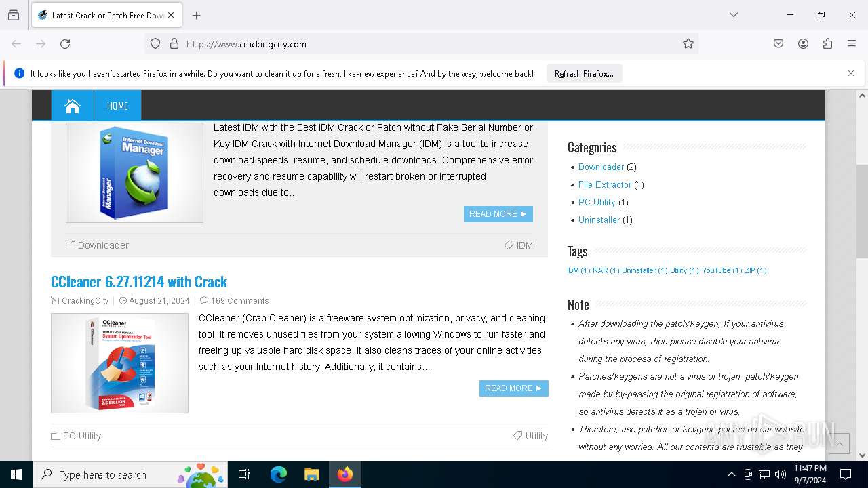Screen dimensions: 868x488
Task: Select the HOME navigation menu item
Action: point(117,106)
